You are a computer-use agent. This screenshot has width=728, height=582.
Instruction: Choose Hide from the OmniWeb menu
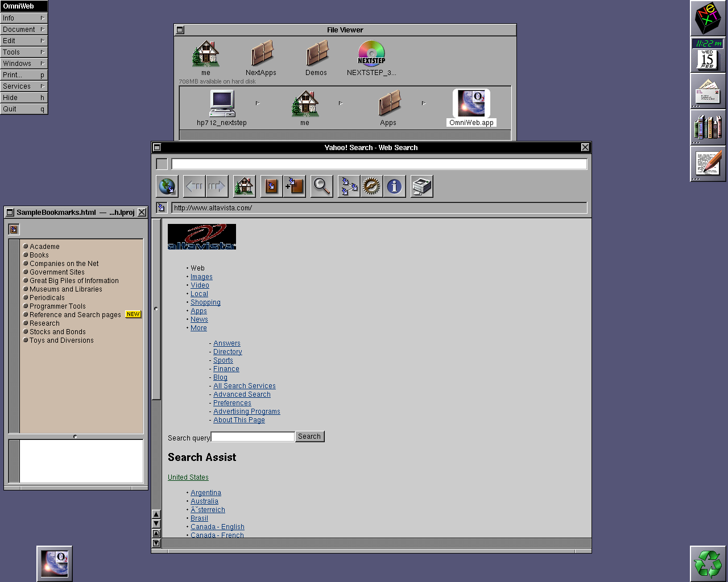[24, 98]
